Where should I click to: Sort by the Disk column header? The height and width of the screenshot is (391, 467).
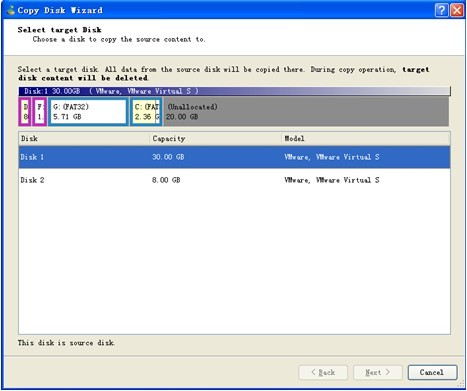point(84,139)
